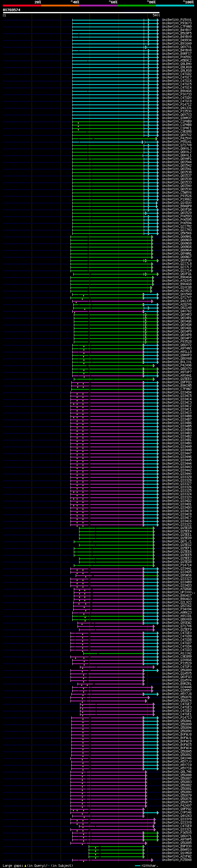Click the white query sequence bar
The image size is (197, 868).
81,13
